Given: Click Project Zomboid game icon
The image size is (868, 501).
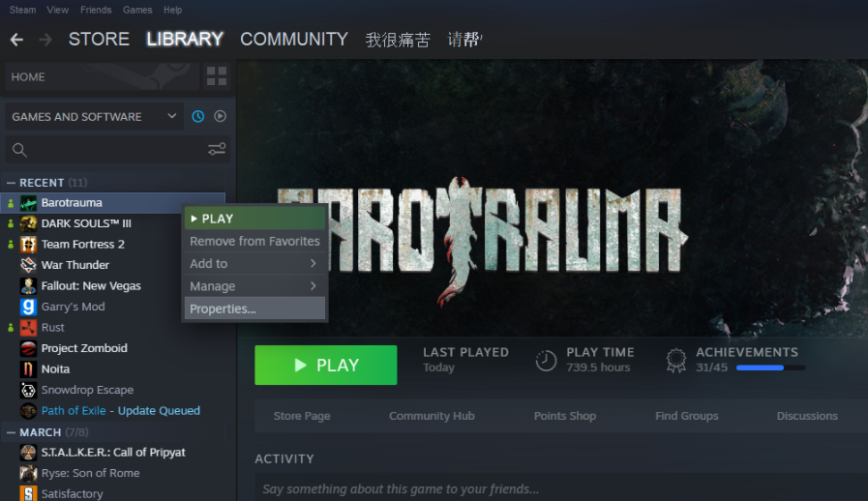Looking at the screenshot, I should point(28,348).
